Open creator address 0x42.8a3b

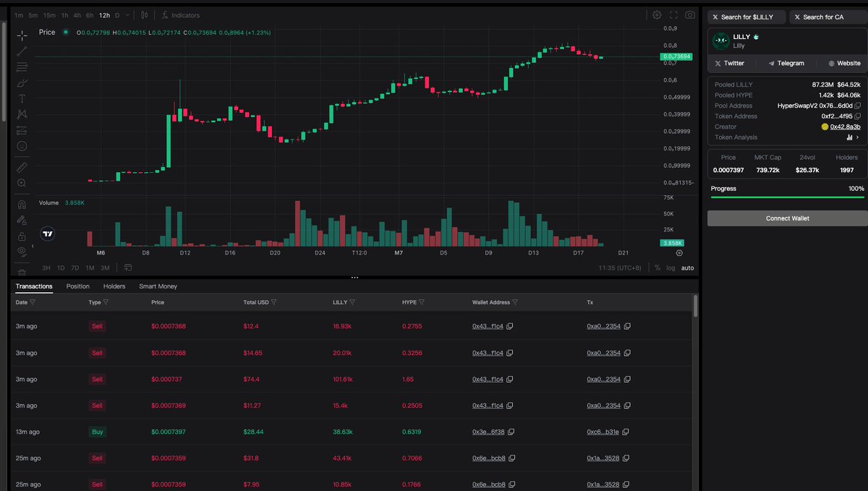click(x=845, y=127)
